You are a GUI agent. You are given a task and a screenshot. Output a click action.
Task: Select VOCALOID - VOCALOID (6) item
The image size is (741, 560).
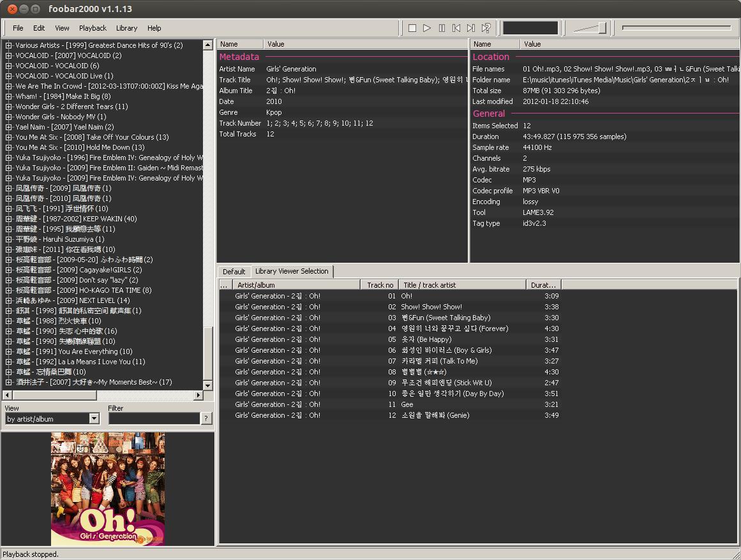click(57, 66)
